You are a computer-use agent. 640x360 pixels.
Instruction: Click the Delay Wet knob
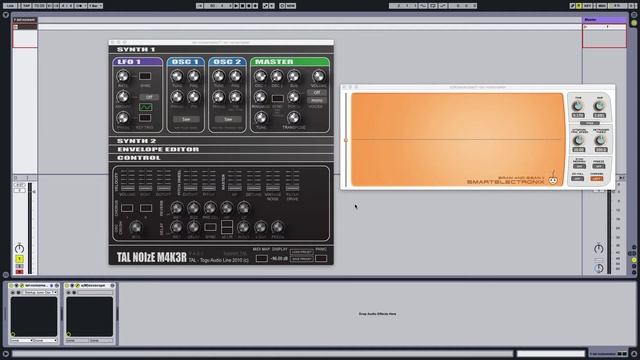[176, 227]
